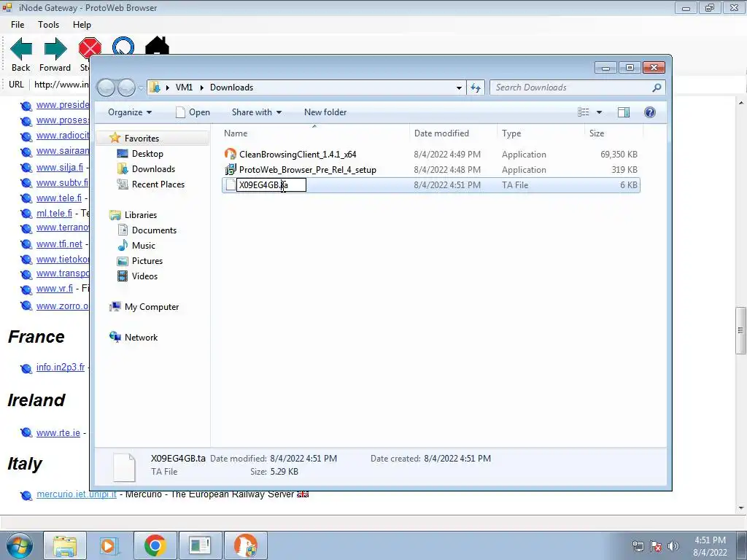Image resolution: width=747 pixels, height=560 pixels.
Task: Click the Forward arrow in ProtoWeb Browser
Action: click(55, 54)
